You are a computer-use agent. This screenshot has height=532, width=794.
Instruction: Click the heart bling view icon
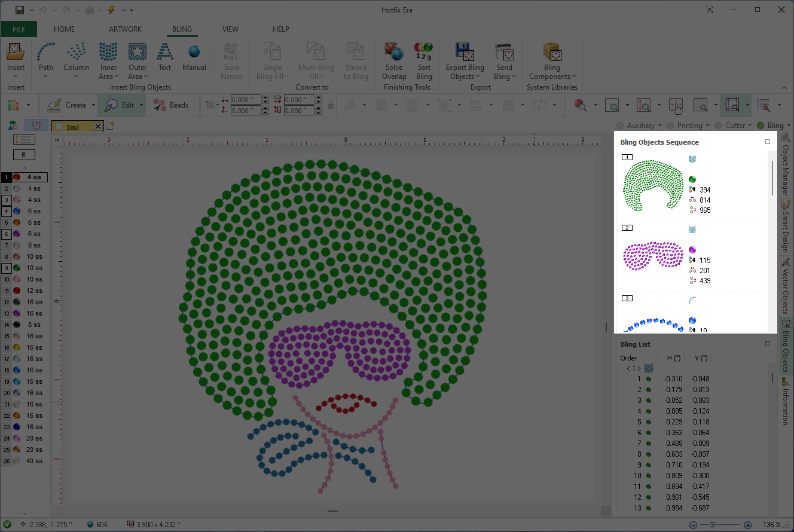[36, 126]
